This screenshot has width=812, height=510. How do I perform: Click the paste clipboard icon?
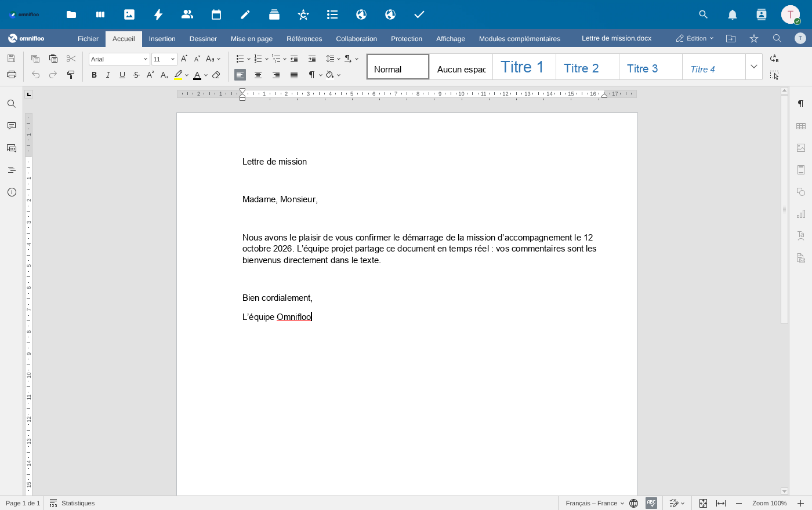point(53,59)
